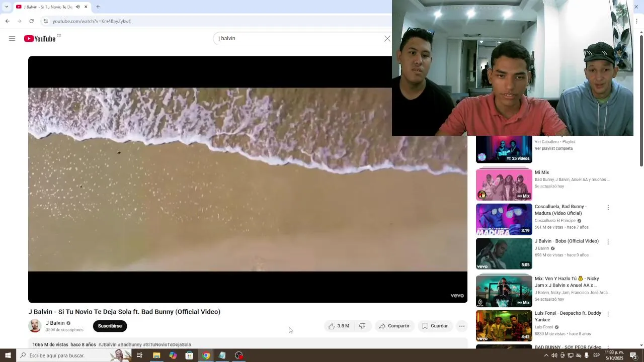Switch the ESP input language
The image size is (644, 362).
[596, 355]
